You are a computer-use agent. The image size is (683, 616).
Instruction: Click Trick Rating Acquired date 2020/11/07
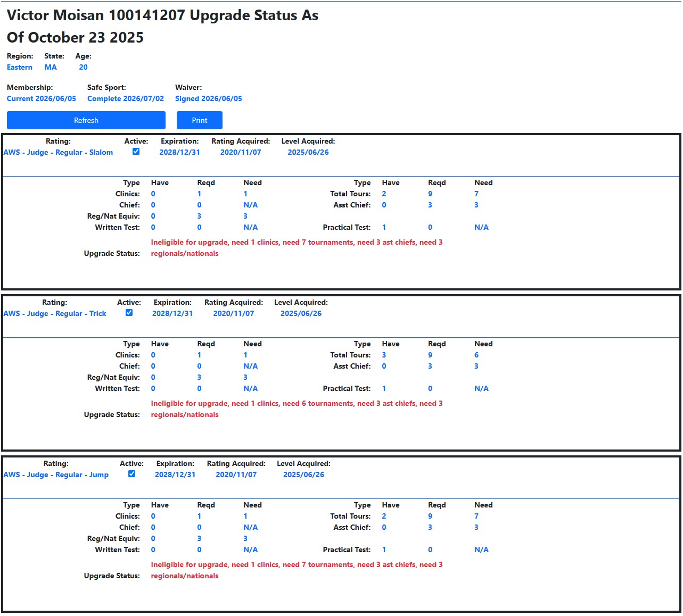234,313
